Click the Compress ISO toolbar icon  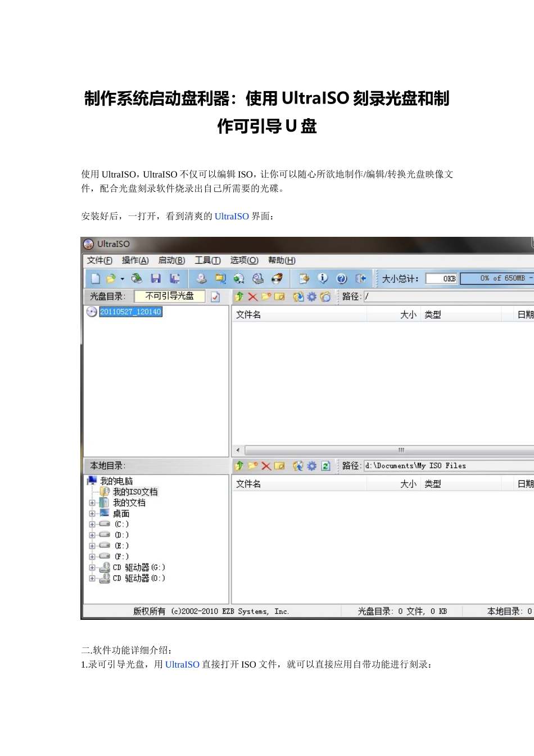220,278
